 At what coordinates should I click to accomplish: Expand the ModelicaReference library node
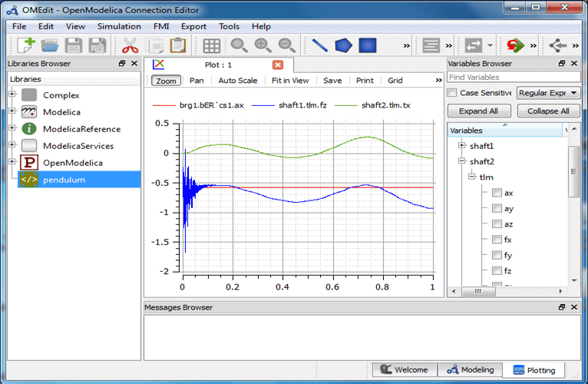(x=12, y=127)
